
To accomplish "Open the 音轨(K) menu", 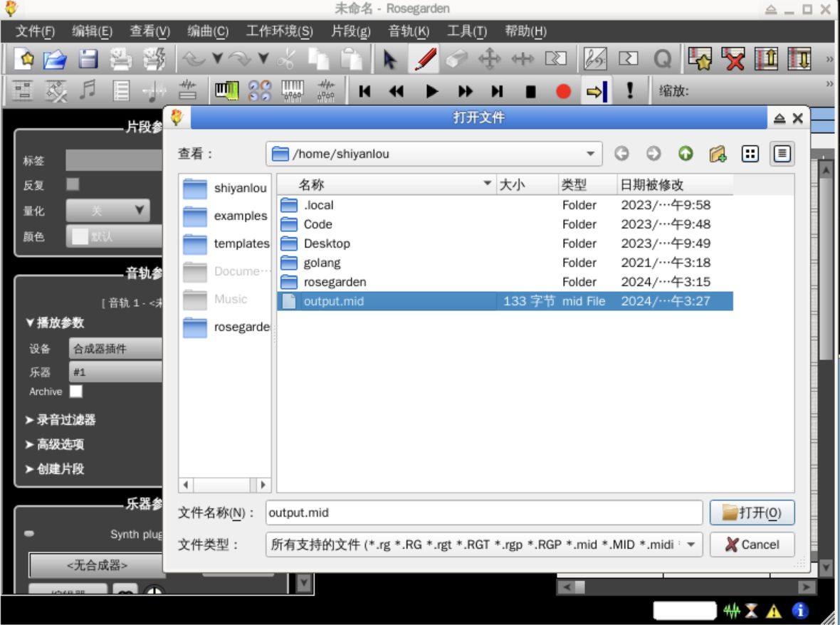I will click(409, 31).
